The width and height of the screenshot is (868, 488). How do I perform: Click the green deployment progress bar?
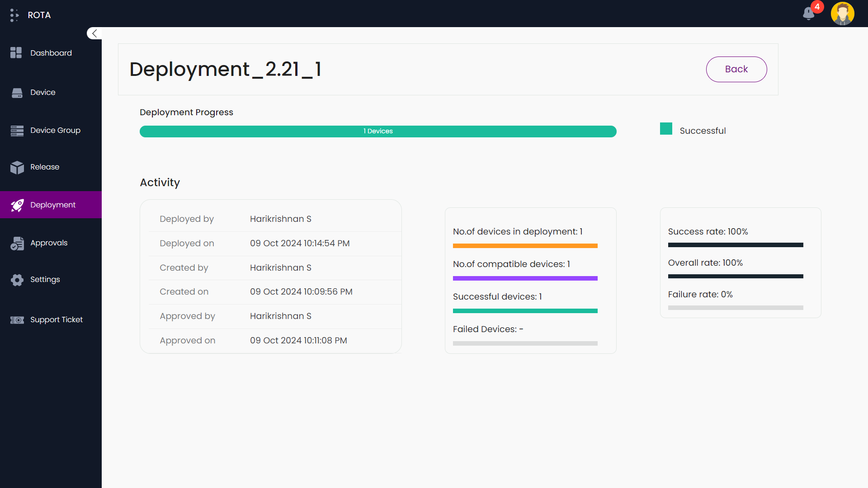coord(378,131)
